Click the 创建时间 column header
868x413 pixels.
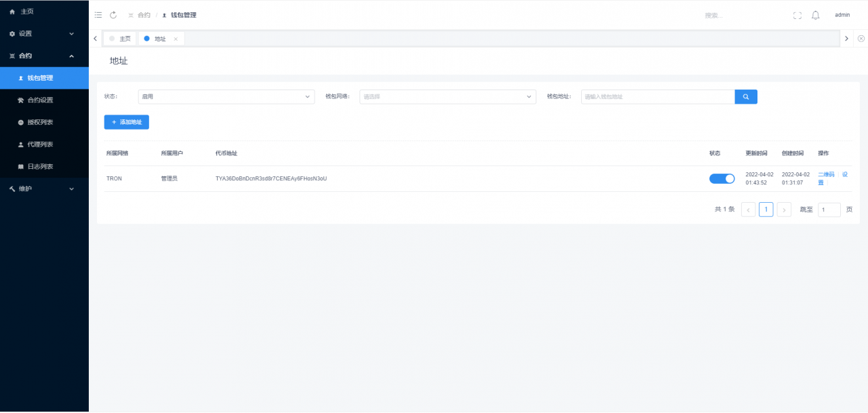click(793, 153)
